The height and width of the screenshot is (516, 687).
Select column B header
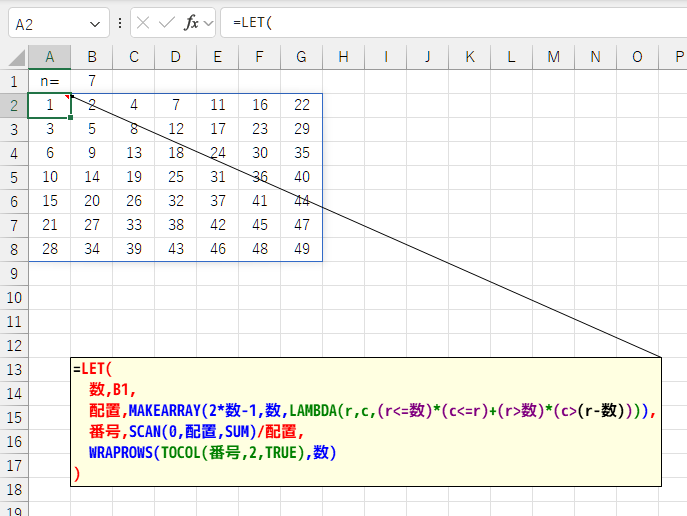(x=92, y=57)
